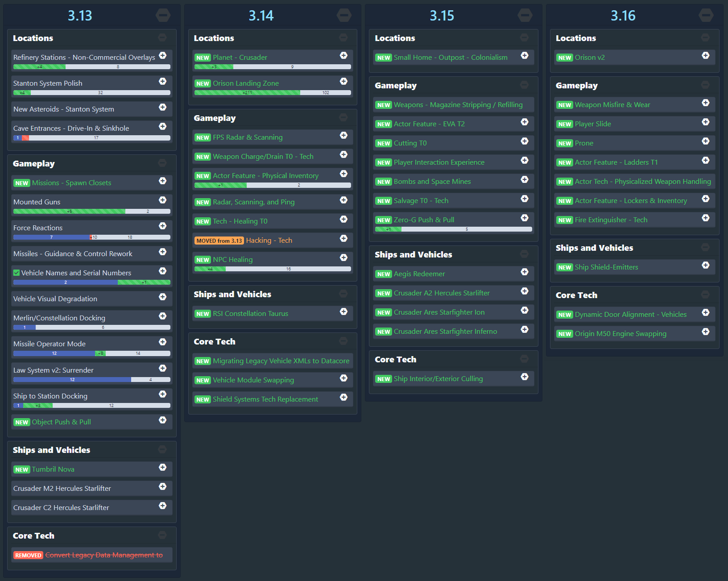The width and height of the screenshot is (728, 581).
Task: Open removed Convert Legacy Data Management card
Action: point(104,555)
